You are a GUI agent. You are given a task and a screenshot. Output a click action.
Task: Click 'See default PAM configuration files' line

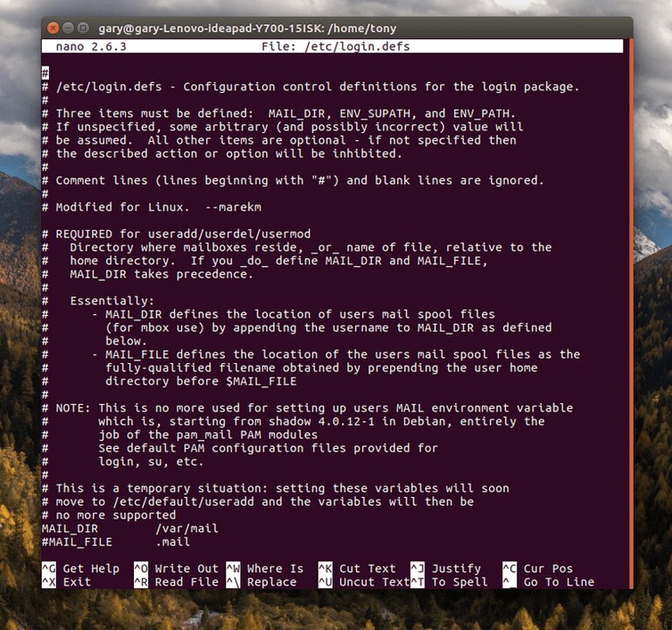pos(240,448)
